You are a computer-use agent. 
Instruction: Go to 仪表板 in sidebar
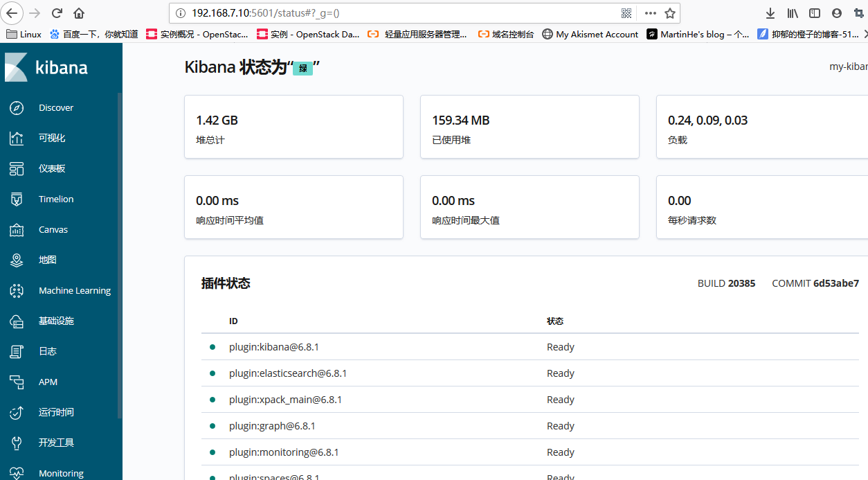tap(52, 169)
